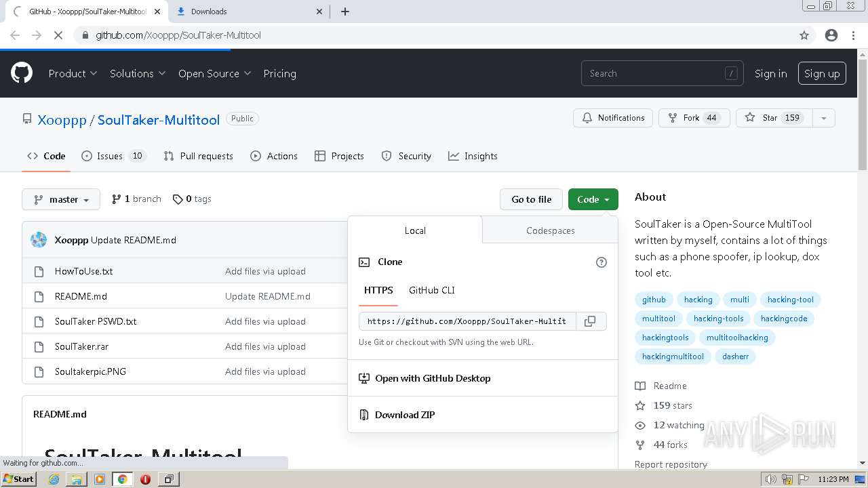Star the repository
Screen dimensions: 868x488
774,118
